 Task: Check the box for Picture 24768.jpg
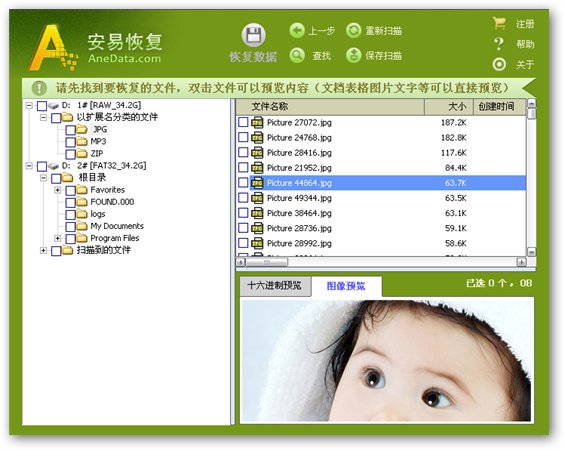click(x=243, y=137)
